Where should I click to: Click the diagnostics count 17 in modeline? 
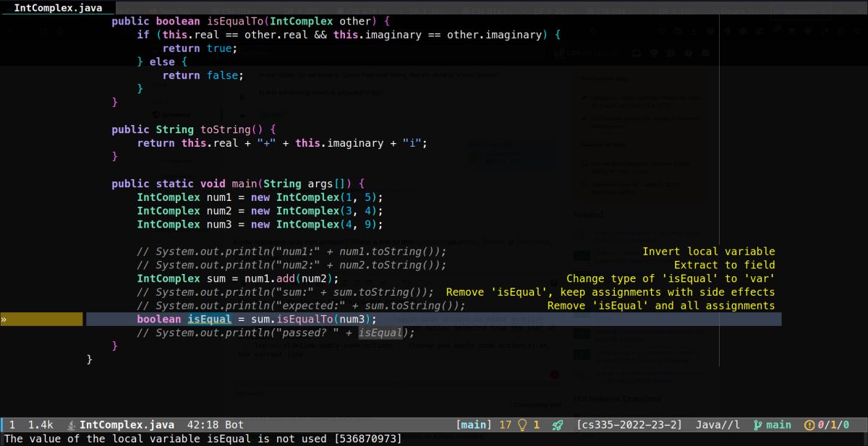click(505, 425)
